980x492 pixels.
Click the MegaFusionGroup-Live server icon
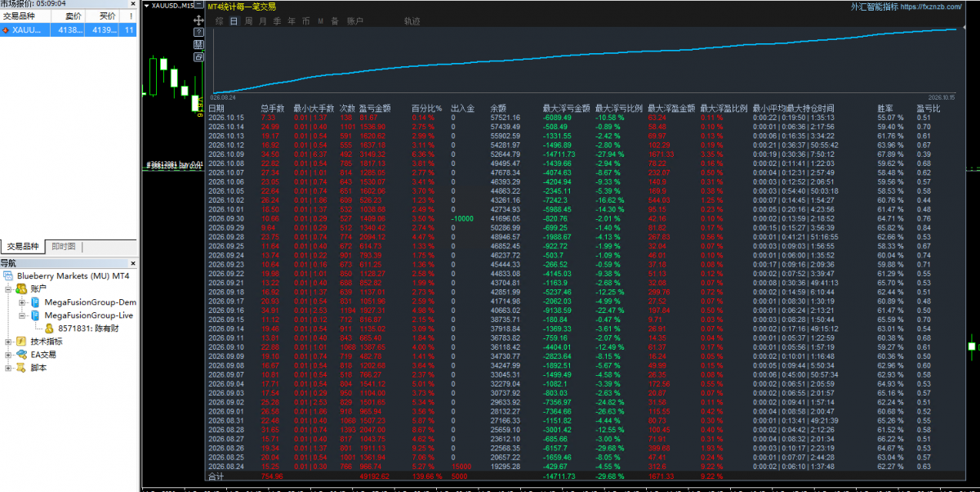tap(35, 315)
